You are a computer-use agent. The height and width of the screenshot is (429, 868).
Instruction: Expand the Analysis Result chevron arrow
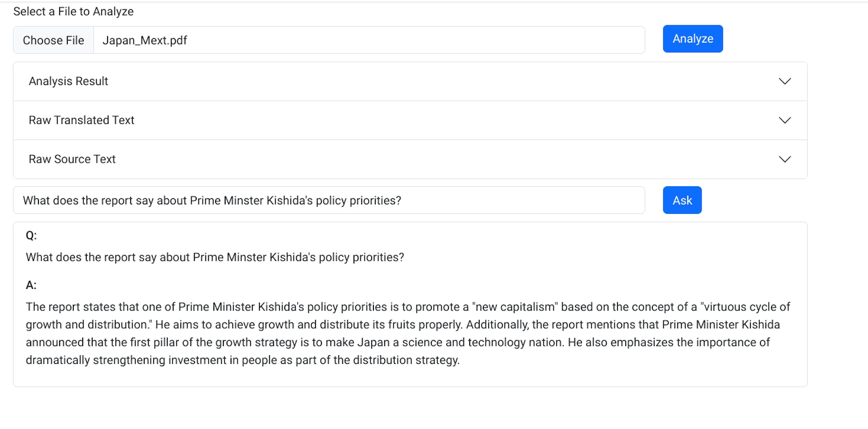click(784, 81)
